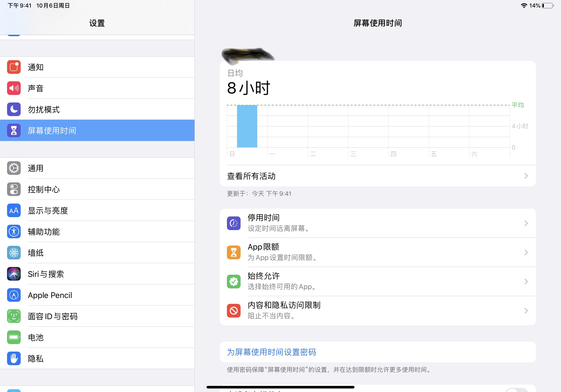Open the Sounds settings icon
This screenshot has width=561, height=392.
pyautogui.click(x=14, y=88)
